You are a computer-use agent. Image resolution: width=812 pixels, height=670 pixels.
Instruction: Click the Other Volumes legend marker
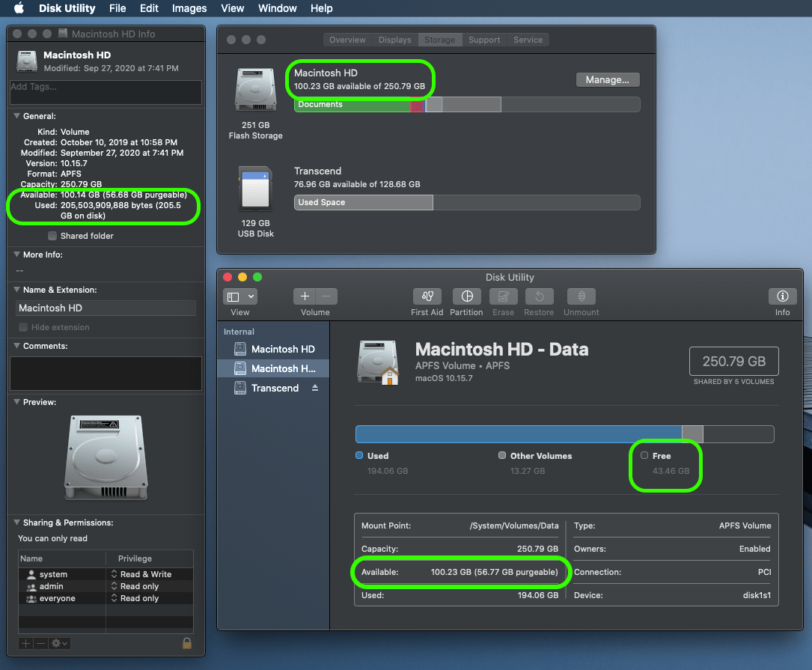502,455
